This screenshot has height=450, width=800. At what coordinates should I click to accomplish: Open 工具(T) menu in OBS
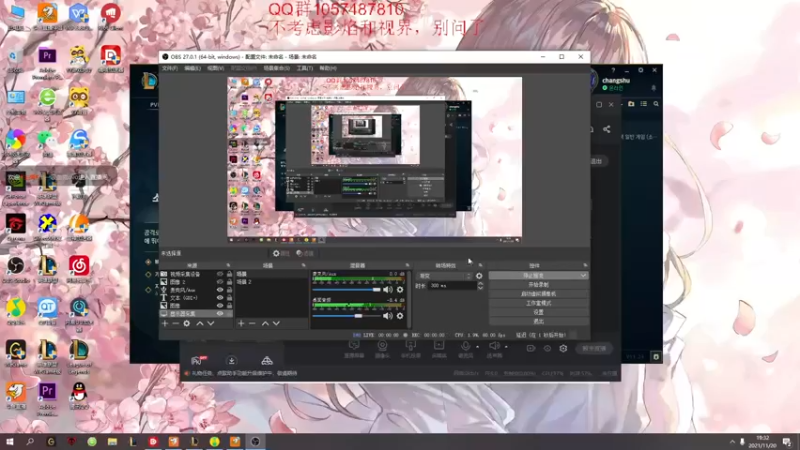pyautogui.click(x=305, y=68)
